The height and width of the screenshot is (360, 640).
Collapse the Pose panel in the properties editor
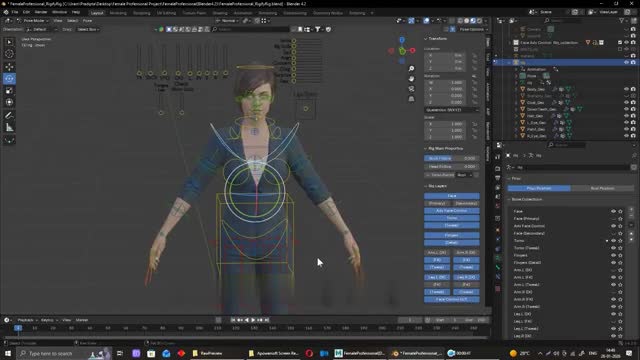509,179
